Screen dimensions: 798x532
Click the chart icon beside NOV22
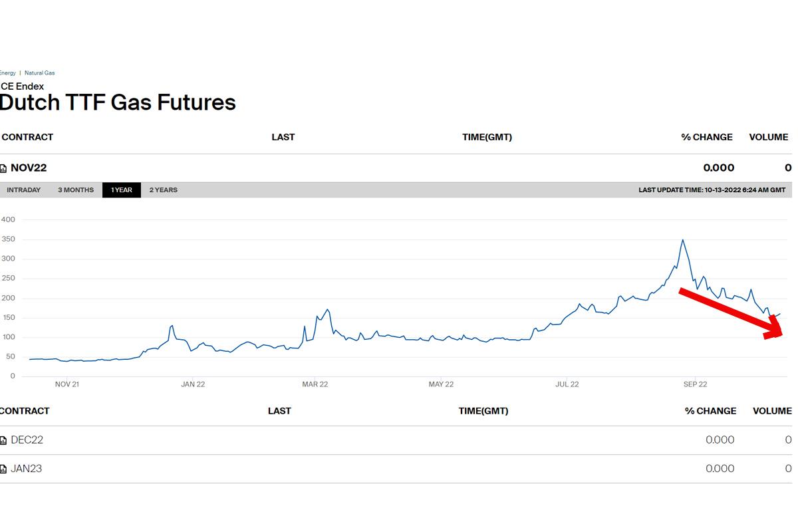[3, 169]
